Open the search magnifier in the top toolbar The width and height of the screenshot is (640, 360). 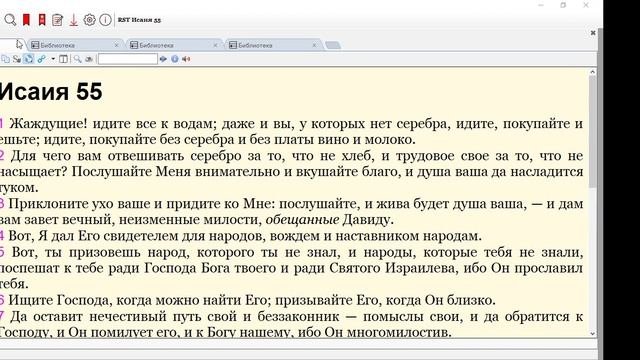click(10, 20)
